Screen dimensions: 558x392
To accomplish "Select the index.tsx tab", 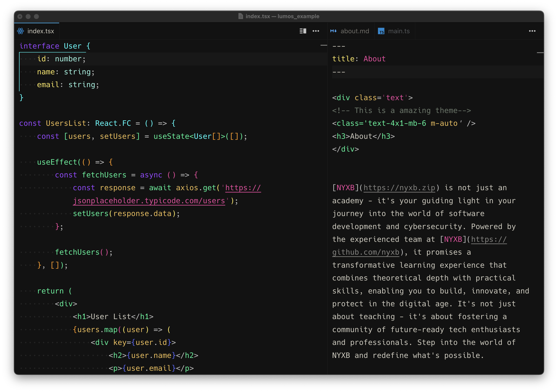I will coord(41,31).
